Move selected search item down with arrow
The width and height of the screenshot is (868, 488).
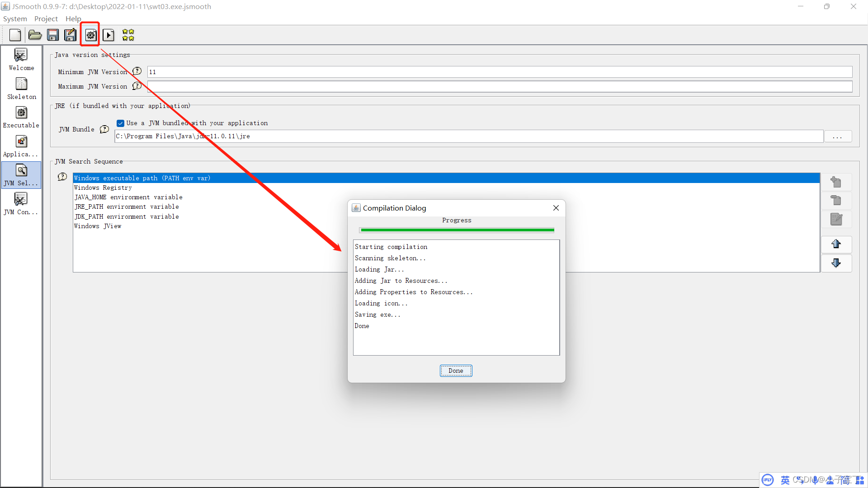[836, 263]
